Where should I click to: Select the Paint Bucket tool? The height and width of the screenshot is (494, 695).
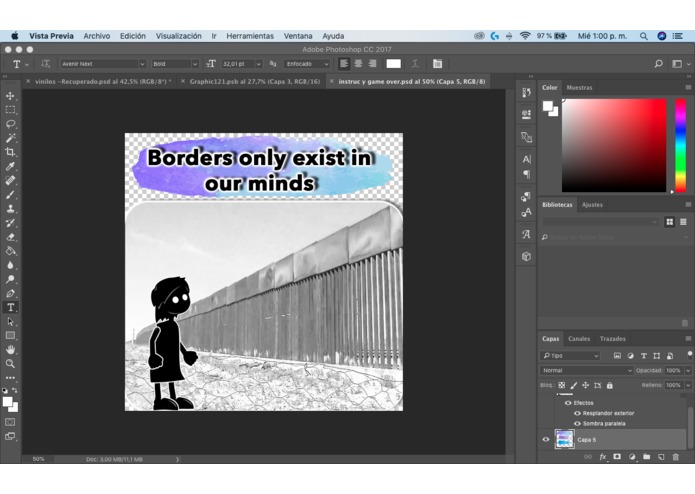10,251
